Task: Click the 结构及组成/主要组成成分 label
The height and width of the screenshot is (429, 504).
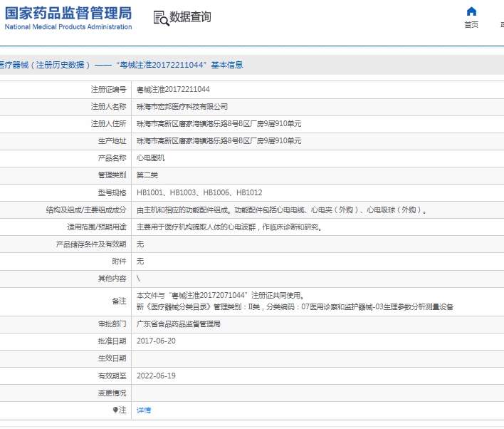Action: [86, 210]
